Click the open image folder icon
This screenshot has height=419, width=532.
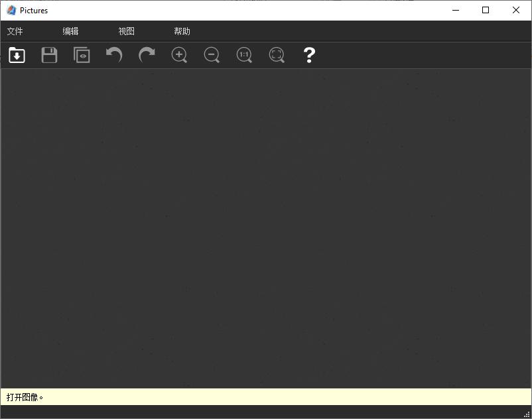(17, 55)
